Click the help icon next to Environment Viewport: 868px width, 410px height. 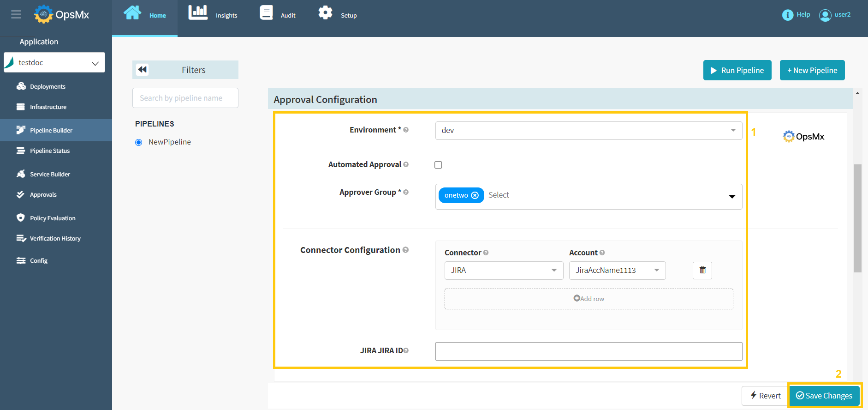(406, 130)
